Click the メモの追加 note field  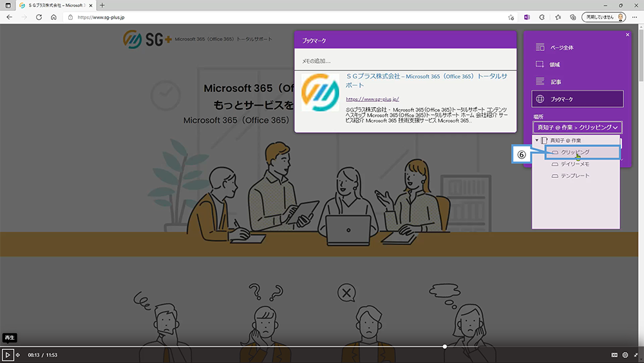click(x=405, y=61)
